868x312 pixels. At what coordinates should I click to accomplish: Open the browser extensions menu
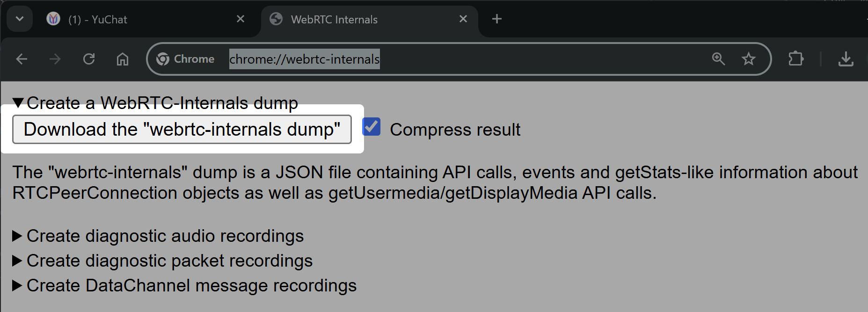coord(795,59)
